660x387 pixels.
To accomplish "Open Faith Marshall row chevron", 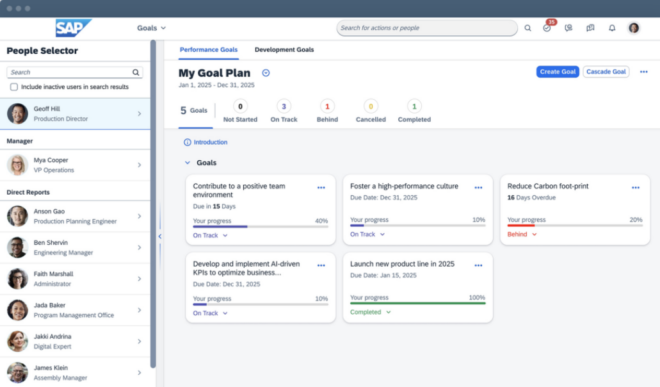I will point(139,279).
